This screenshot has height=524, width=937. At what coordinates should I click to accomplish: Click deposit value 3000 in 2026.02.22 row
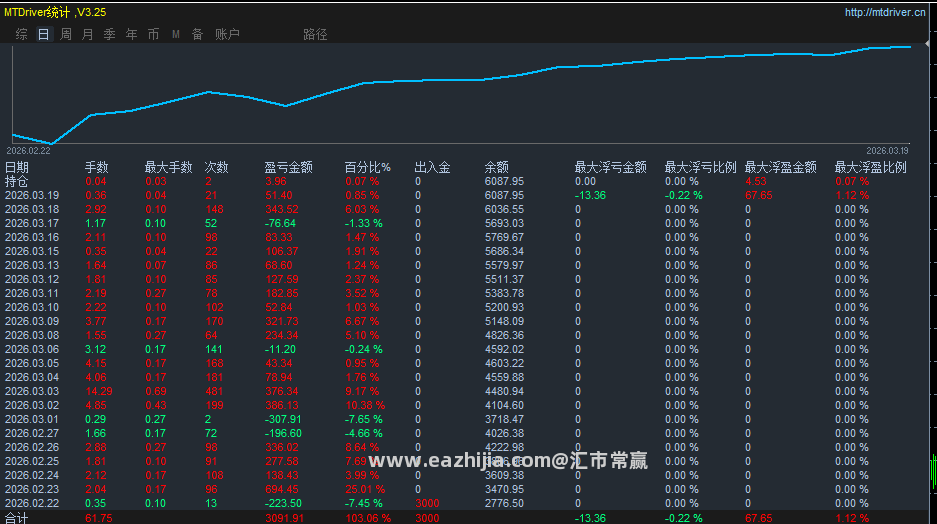(x=427, y=503)
